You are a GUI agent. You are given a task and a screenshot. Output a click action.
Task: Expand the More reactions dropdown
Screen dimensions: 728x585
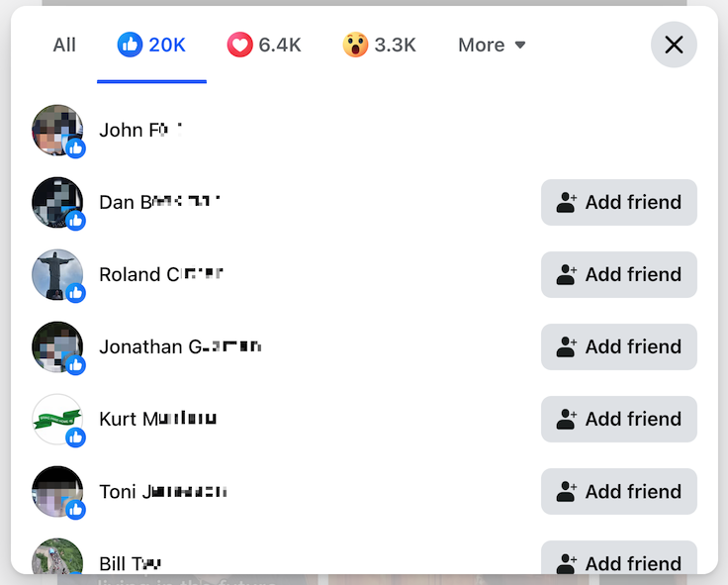click(x=492, y=46)
